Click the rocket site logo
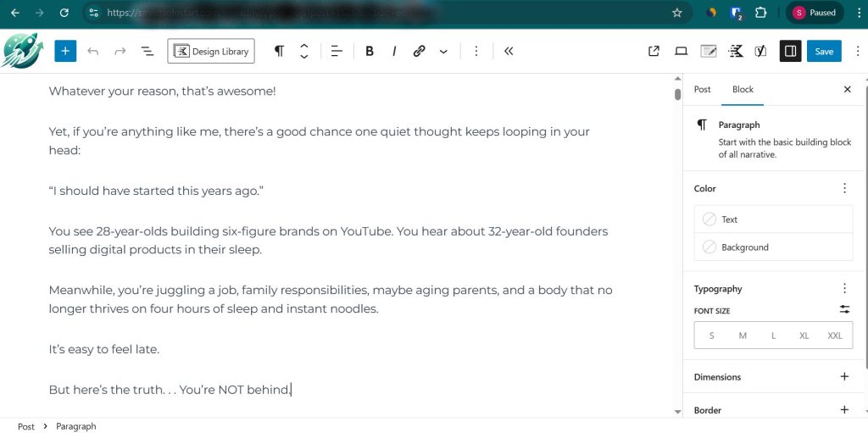This screenshot has height=433, width=868. point(22,51)
